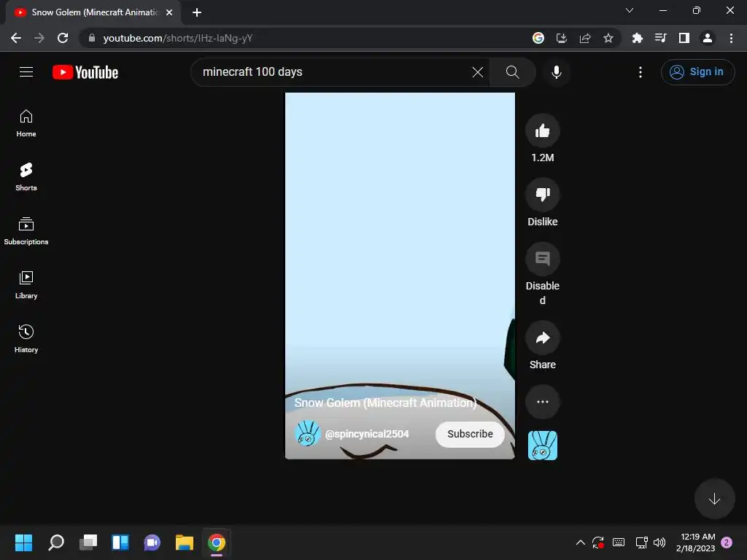Click the channel sound thumbnail
747x560 pixels.
tap(542, 446)
